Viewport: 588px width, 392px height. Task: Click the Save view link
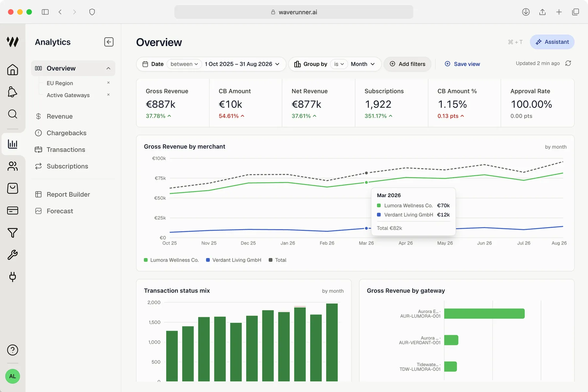pyautogui.click(x=462, y=64)
